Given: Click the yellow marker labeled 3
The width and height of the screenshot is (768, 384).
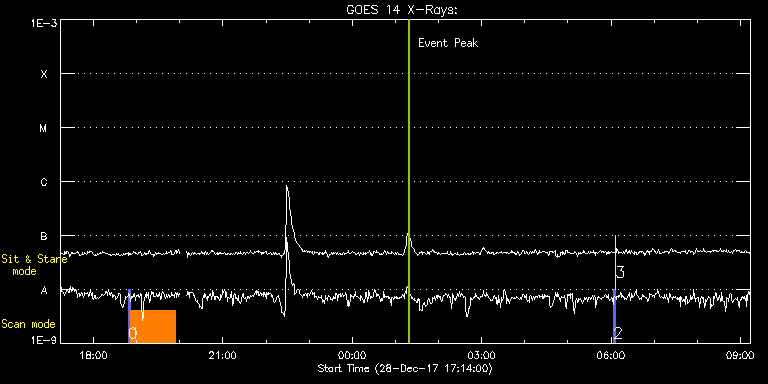Looking at the screenshot, I should [x=615, y=262].
